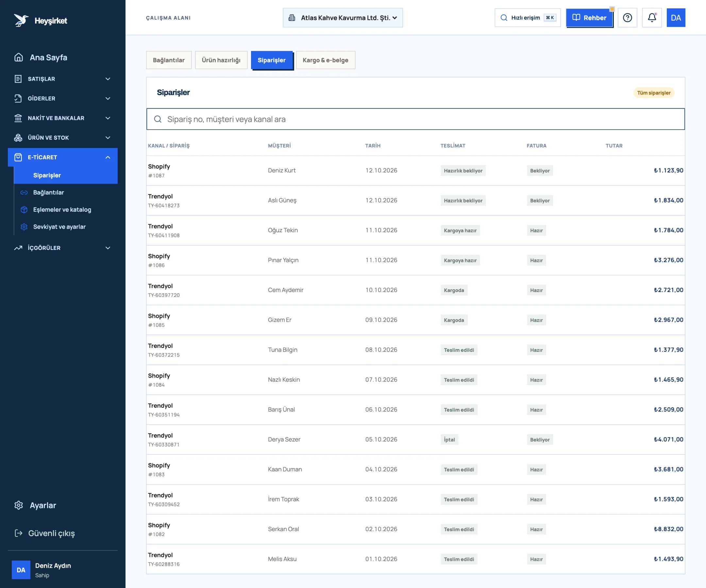Click the Heyşirket bird logo
Image resolution: width=706 pixels, height=588 pixels.
[21, 20]
